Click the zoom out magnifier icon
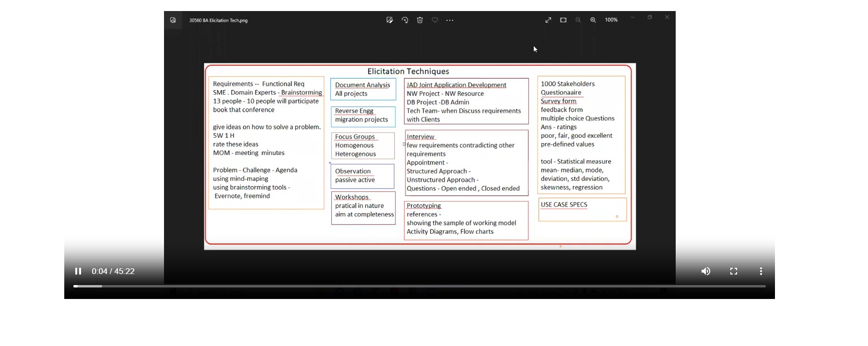The height and width of the screenshot is (346, 868). (x=578, y=20)
